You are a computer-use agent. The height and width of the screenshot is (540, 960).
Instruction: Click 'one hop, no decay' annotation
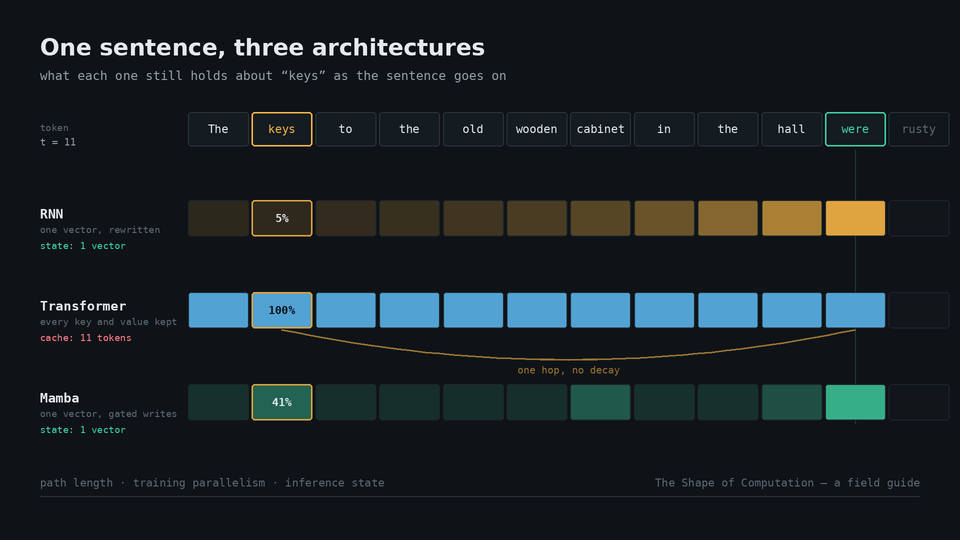pyautogui.click(x=568, y=370)
